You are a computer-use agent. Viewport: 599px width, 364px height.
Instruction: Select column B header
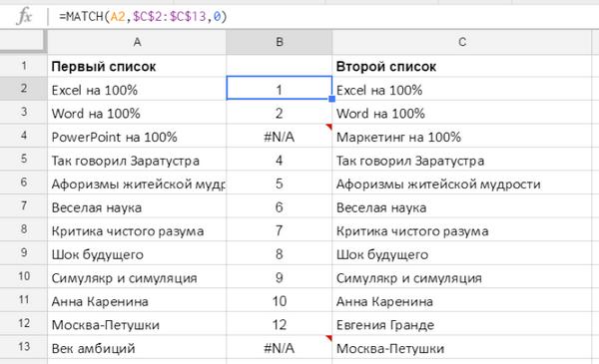coord(280,42)
